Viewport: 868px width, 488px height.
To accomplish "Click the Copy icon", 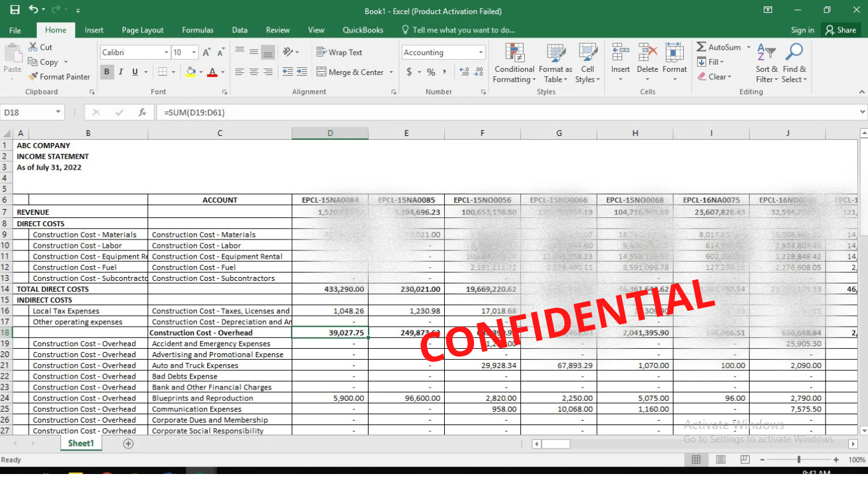I will pyautogui.click(x=33, y=62).
